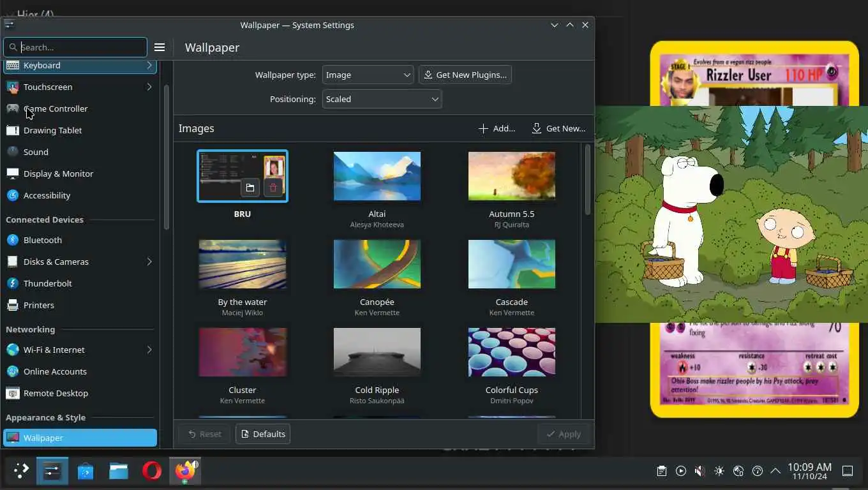Click Add... to add an image
Viewport: 868px width, 490px height.
(497, 128)
